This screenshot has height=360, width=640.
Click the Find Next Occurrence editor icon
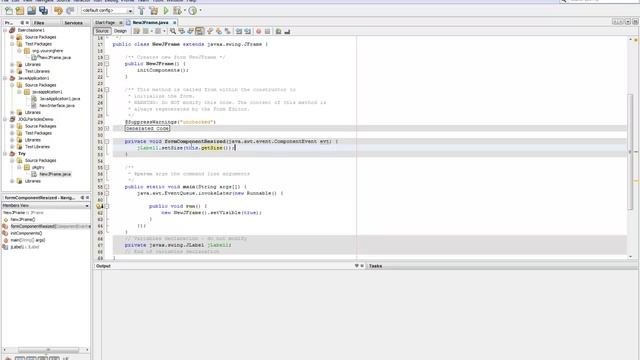pos(190,31)
